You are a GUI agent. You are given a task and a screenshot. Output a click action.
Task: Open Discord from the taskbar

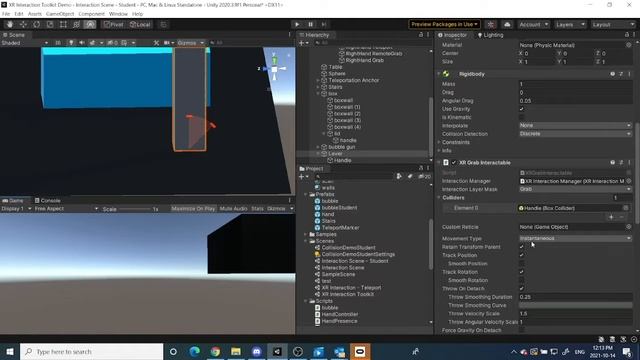pyautogui.click(x=256, y=351)
